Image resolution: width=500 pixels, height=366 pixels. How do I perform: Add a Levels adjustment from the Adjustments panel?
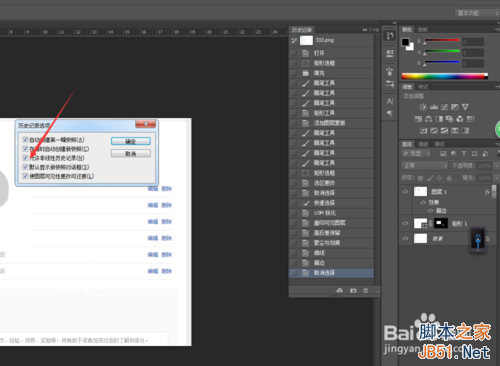[x=434, y=107]
